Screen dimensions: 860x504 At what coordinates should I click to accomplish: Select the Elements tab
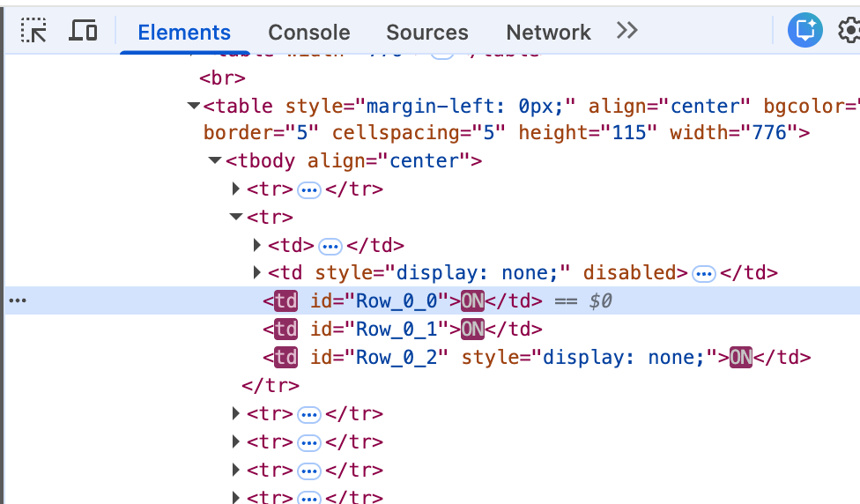tap(184, 33)
